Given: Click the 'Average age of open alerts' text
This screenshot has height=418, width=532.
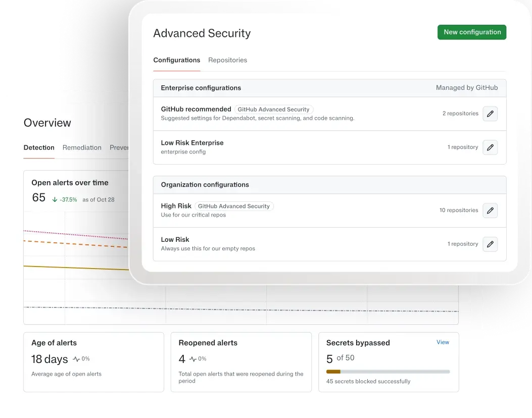Looking at the screenshot, I should click(x=67, y=374).
